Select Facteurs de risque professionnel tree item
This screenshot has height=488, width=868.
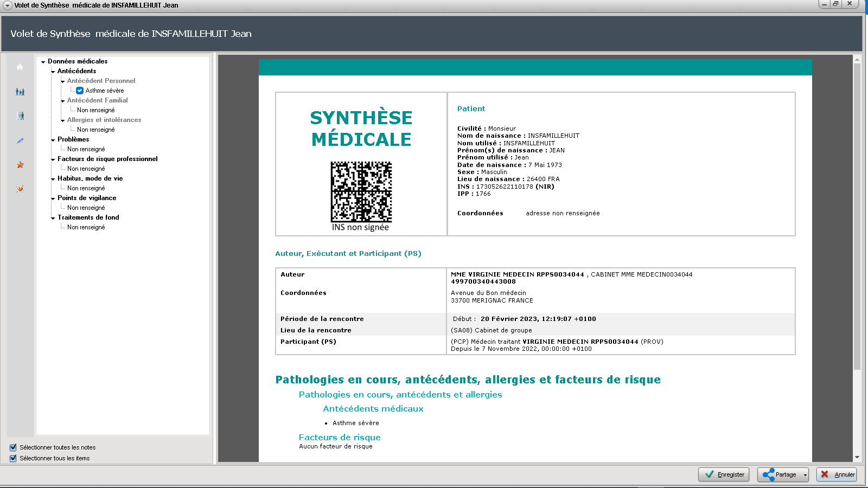point(107,159)
